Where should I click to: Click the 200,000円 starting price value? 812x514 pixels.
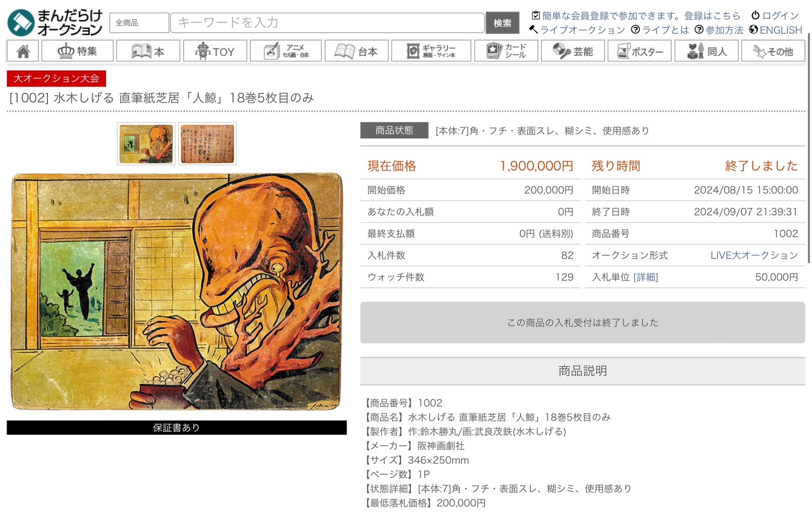tap(549, 190)
